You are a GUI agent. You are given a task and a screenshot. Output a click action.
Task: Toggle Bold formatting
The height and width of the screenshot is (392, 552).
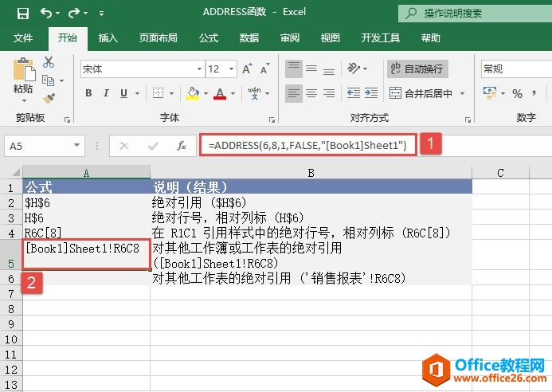[88, 93]
